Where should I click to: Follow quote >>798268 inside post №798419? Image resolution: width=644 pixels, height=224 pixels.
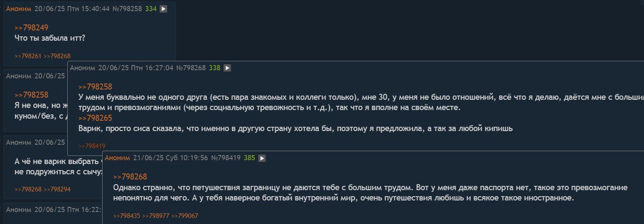130,177
